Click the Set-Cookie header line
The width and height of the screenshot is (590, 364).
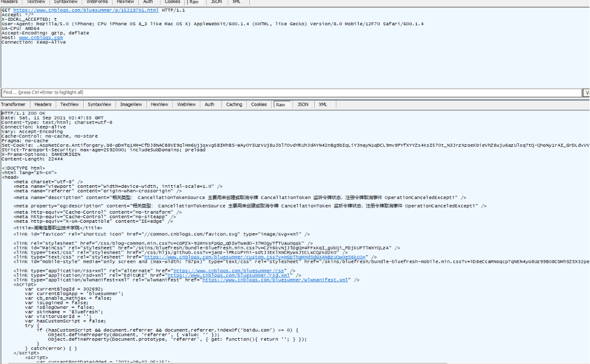296,145
